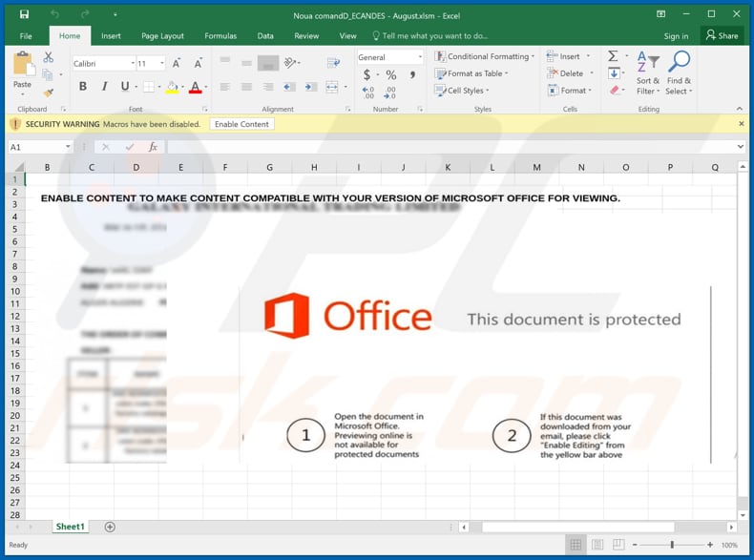Apply borders using Borders icon
Image resolution: width=754 pixels, height=560 pixels.
coord(149,87)
